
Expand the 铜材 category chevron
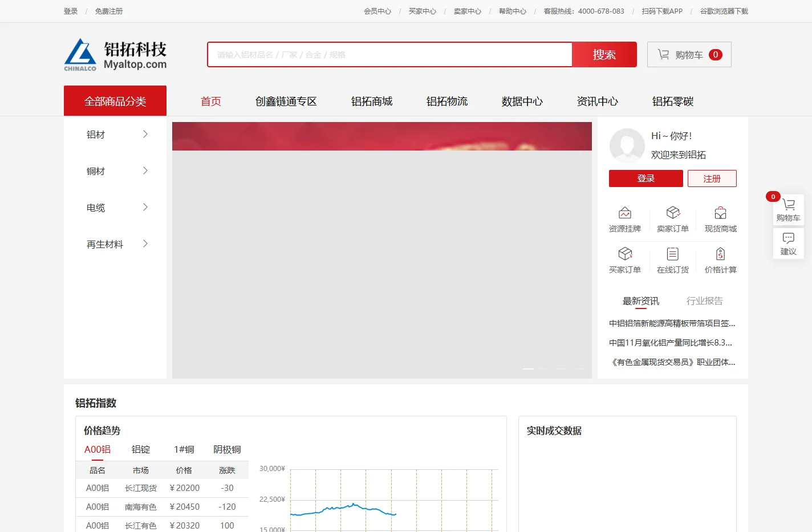point(145,170)
